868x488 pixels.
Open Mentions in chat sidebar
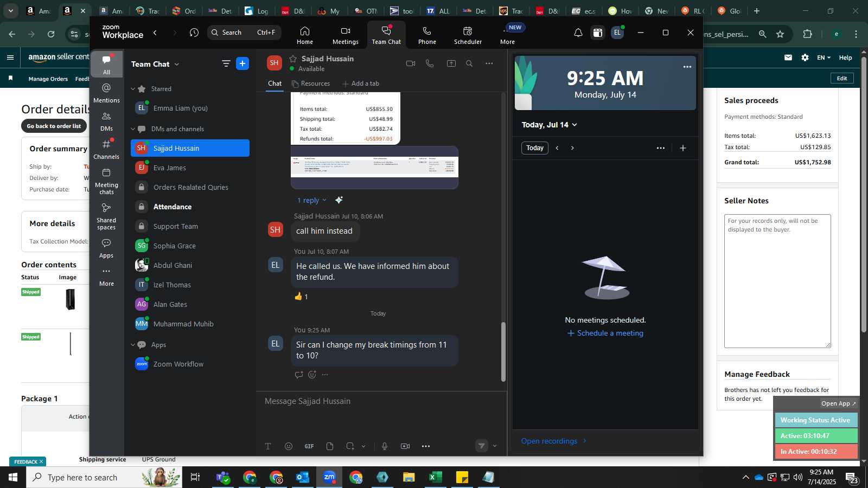pos(106,93)
